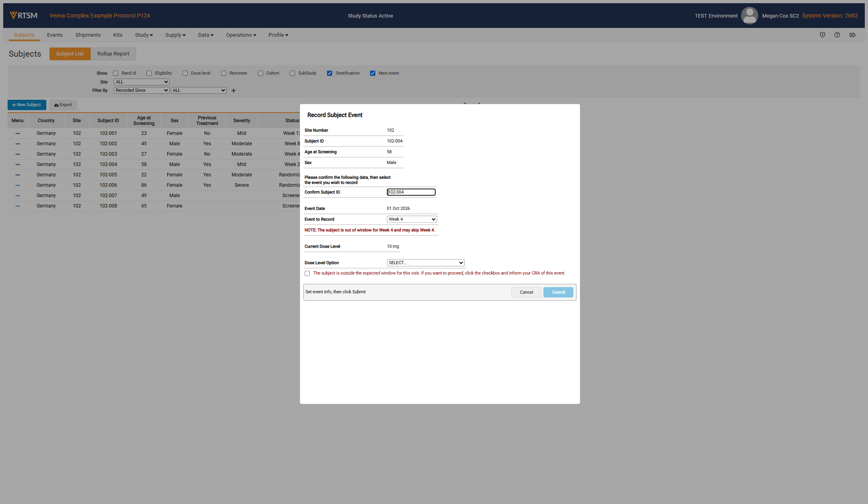Open the user avatar icon

(749, 16)
